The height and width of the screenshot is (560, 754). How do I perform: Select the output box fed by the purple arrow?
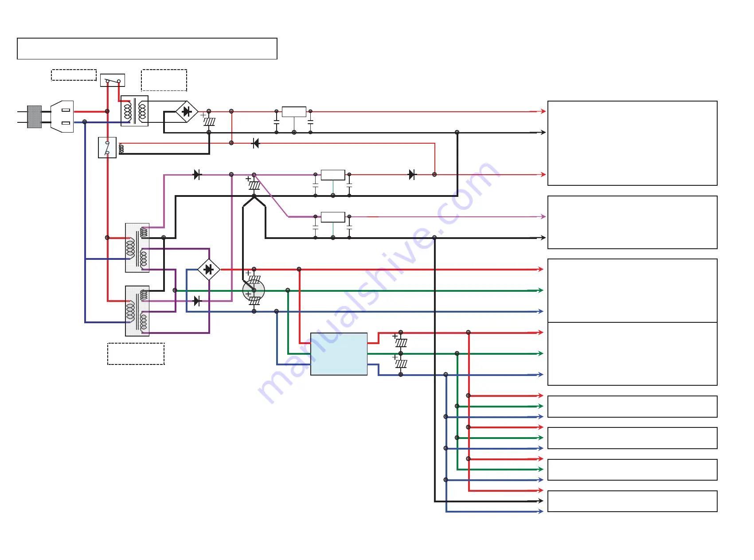633,223
